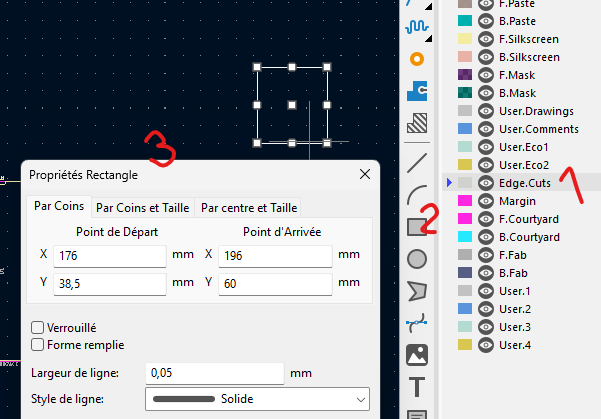This screenshot has width=601, height=419.
Task: Click the Point d'Arrivée Y field
Action: (275, 284)
